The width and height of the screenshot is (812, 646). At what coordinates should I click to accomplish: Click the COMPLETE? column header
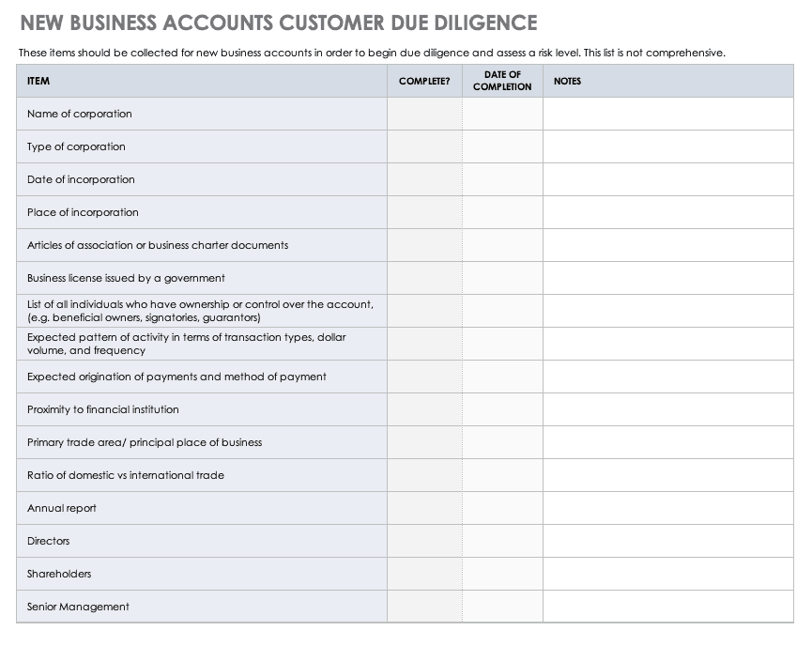click(424, 81)
